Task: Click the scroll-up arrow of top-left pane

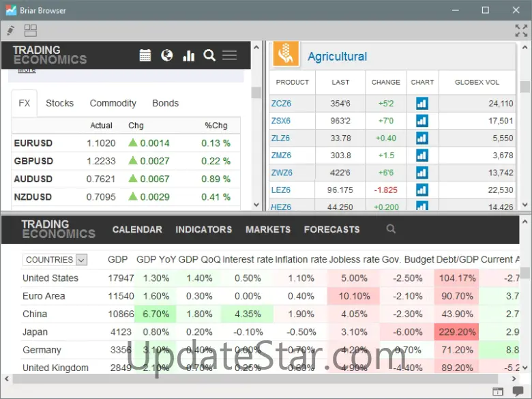Action: pyautogui.click(x=256, y=48)
